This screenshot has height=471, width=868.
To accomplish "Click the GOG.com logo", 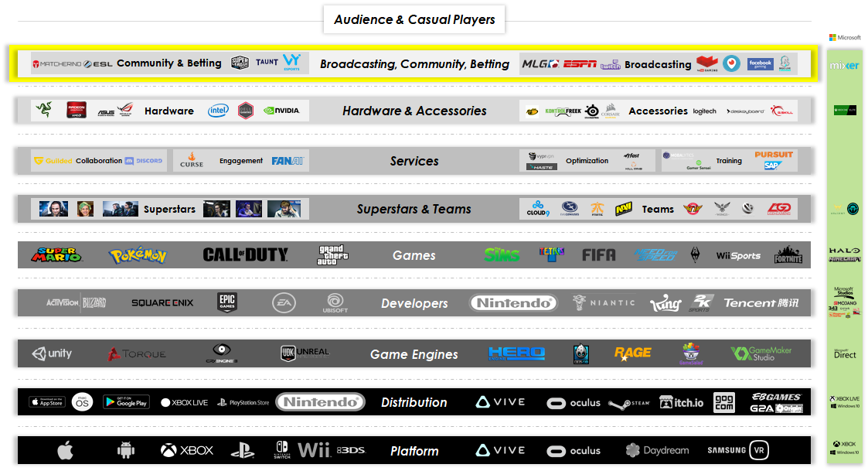I will click(724, 402).
